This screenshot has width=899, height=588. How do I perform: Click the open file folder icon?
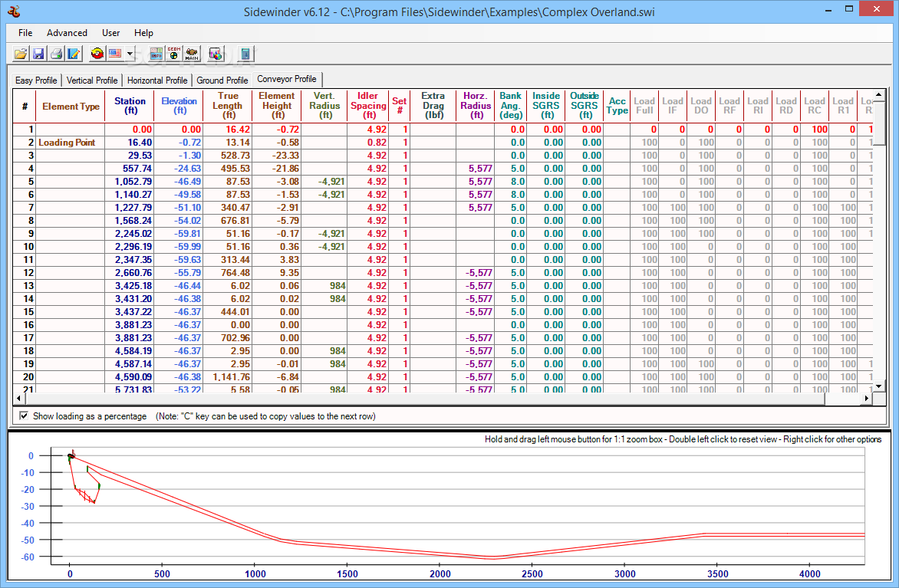[21, 54]
